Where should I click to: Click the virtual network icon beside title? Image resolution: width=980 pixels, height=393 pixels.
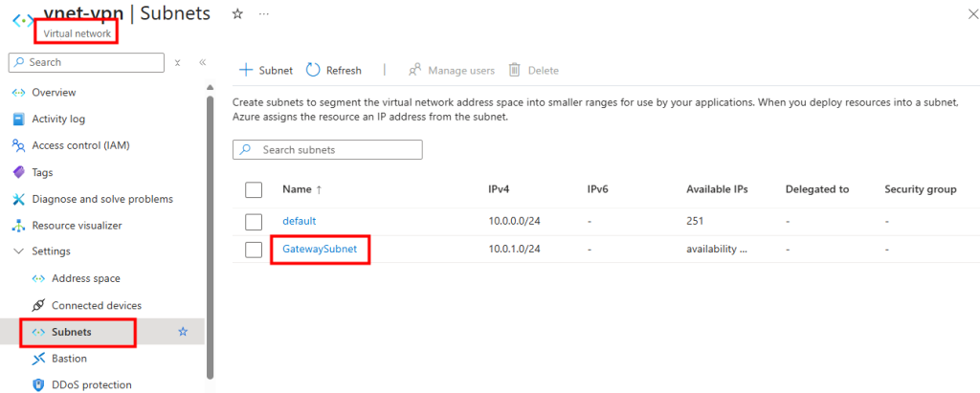pos(23,20)
